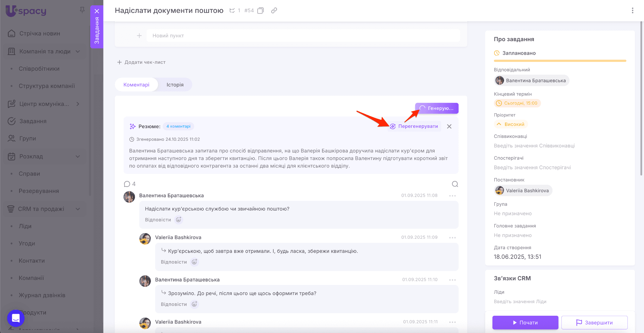The width and height of the screenshot is (644, 333).
Task: Open the support chat bubble widget
Action: pos(16,318)
